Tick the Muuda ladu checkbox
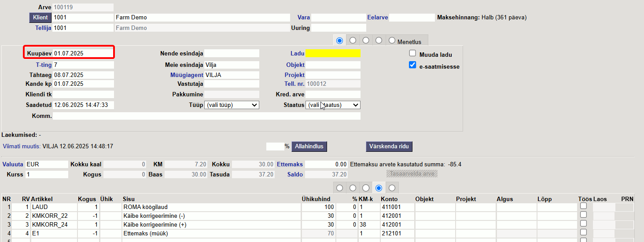The width and height of the screenshot is (644, 242). pos(412,53)
